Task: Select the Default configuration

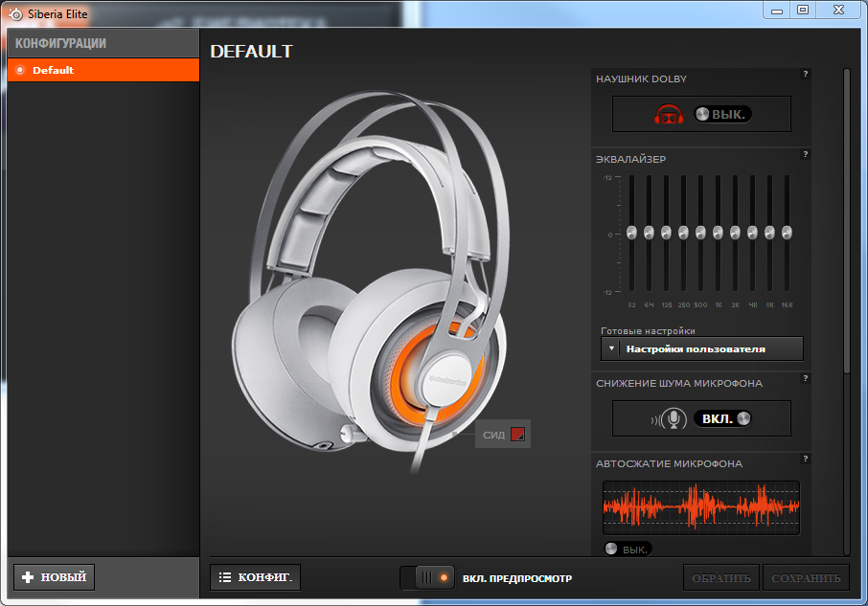Action: coord(103,70)
